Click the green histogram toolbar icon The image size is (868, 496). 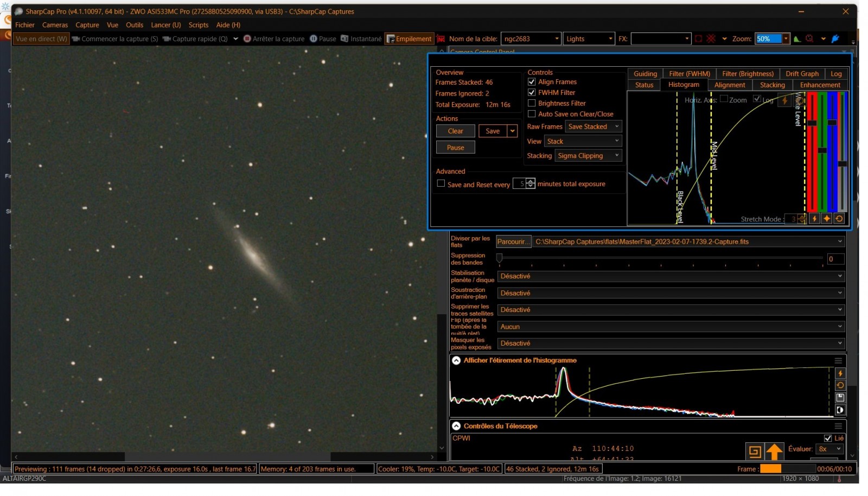(x=797, y=39)
